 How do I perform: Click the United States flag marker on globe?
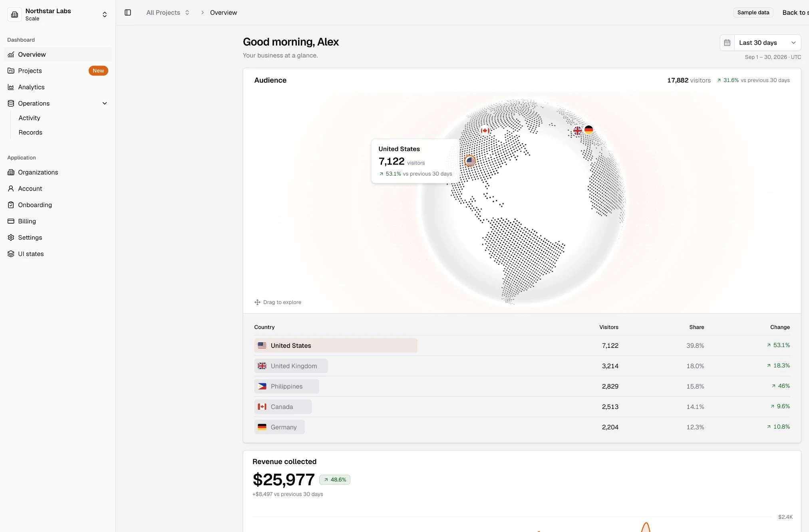pyautogui.click(x=471, y=161)
